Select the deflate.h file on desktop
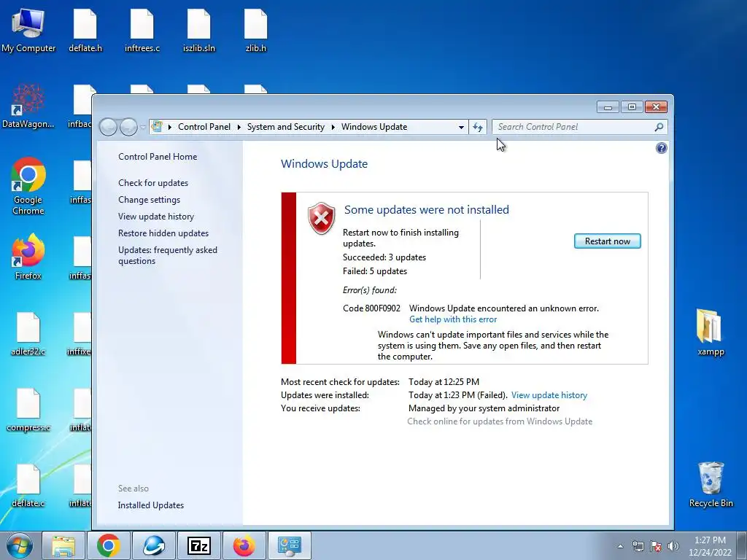The height and width of the screenshot is (560, 747). [85, 31]
